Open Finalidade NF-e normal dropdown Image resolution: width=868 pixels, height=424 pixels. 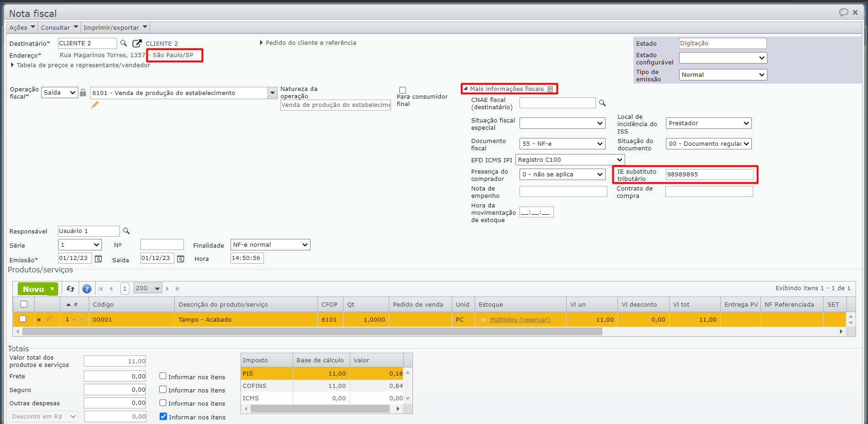pyautogui.click(x=270, y=245)
